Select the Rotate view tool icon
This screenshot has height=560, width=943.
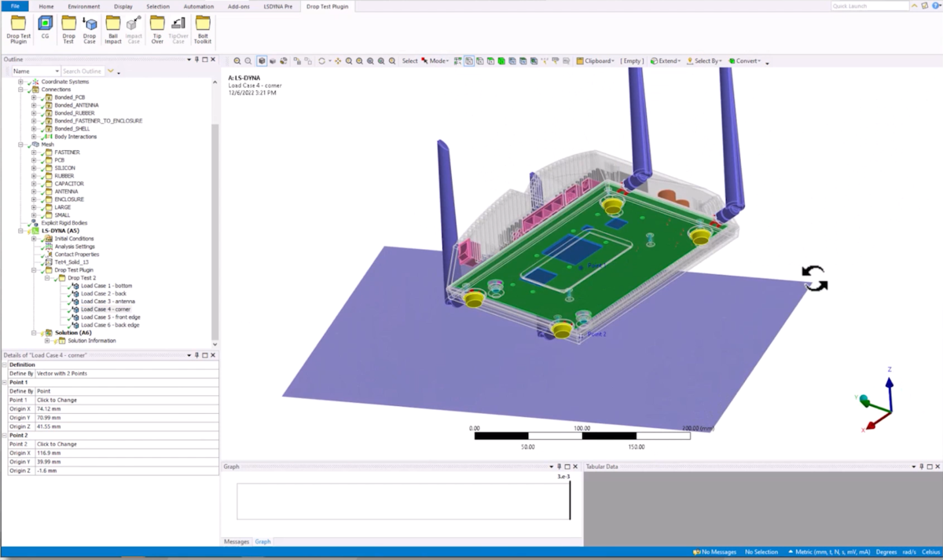point(322,61)
